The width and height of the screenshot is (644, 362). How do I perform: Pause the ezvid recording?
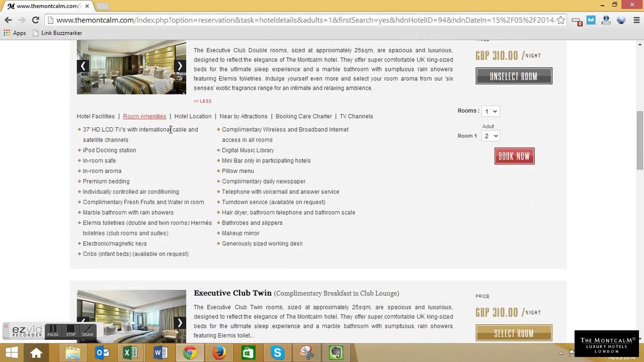[x=53, y=331]
